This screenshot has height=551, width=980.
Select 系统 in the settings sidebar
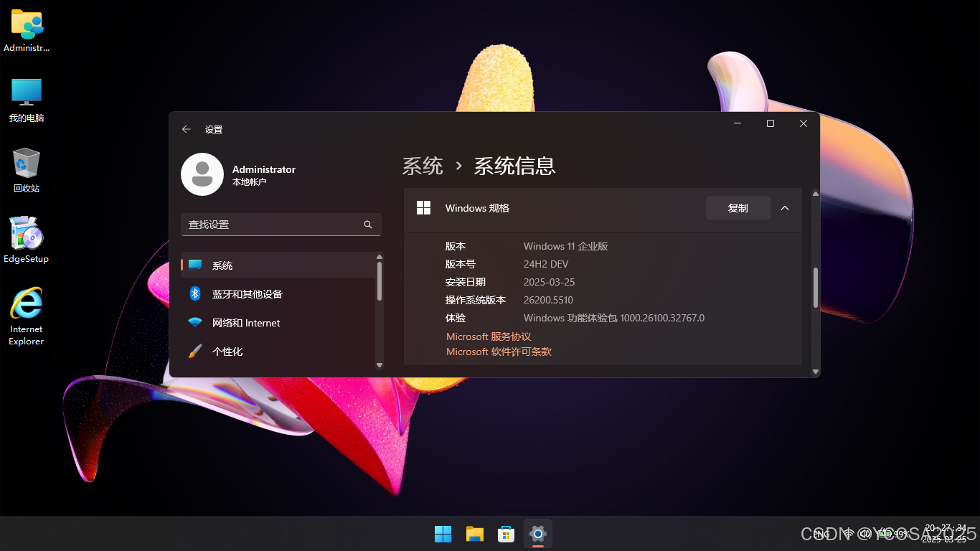point(278,265)
